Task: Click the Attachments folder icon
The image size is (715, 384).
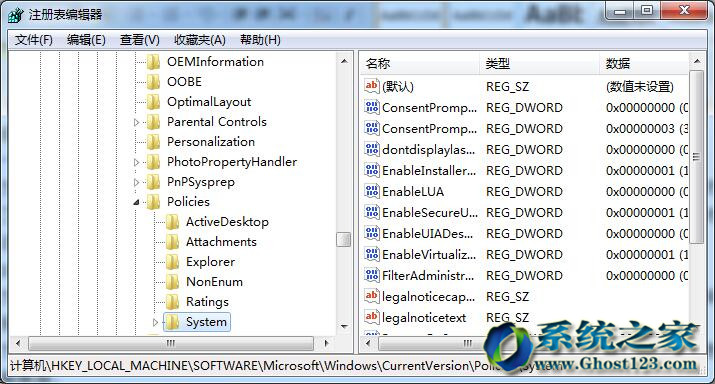Action: pos(172,242)
